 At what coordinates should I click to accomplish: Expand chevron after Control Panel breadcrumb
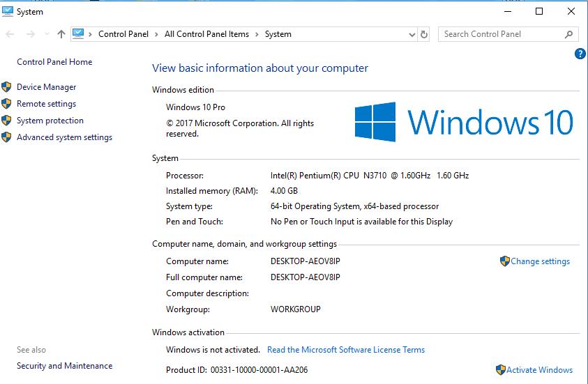point(156,34)
